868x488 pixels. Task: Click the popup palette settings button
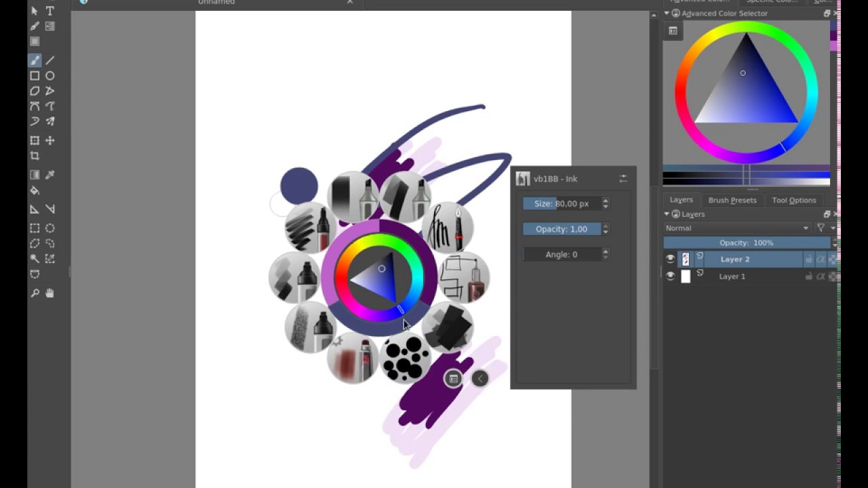tap(453, 379)
